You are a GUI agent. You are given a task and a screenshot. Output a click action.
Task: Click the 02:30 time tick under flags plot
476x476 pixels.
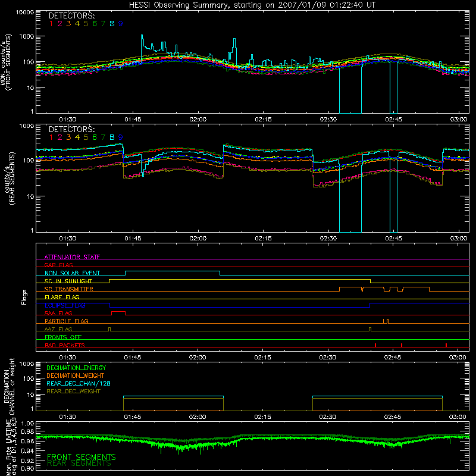[x=328, y=358]
